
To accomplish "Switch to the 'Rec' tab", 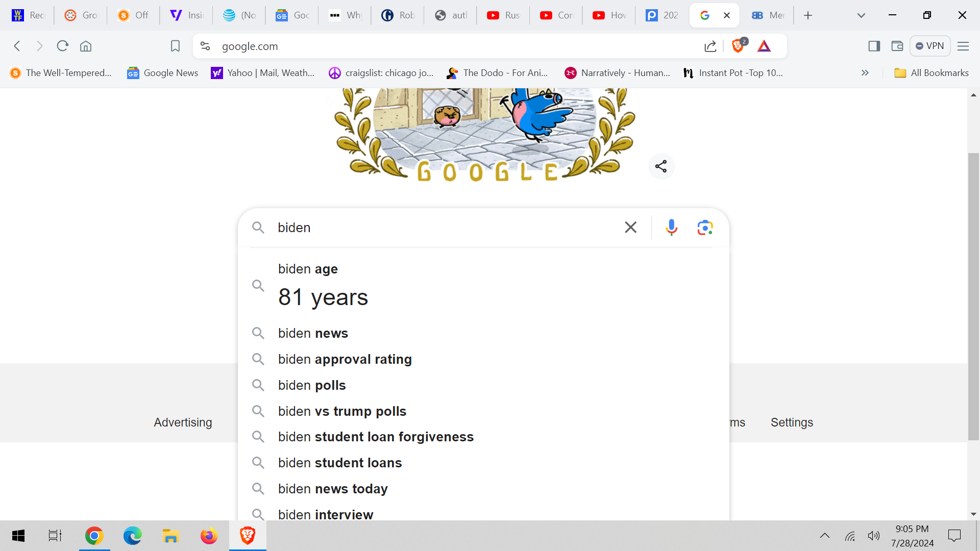I will pyautogui.click(x=28, y=15).
